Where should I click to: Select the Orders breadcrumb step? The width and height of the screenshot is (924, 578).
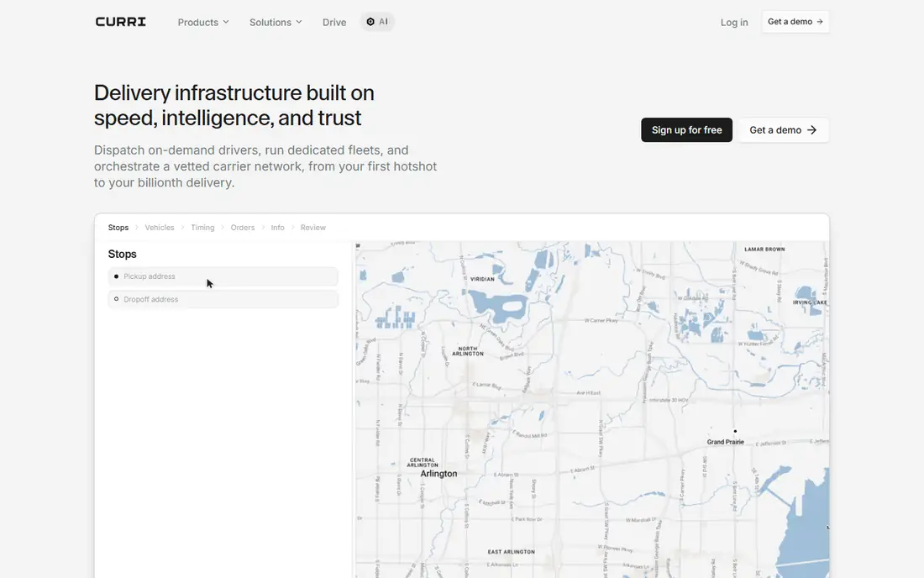pos(242,228)
